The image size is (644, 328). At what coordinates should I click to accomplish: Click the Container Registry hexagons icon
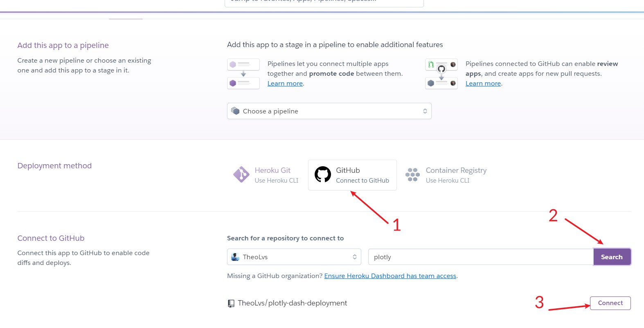coord(412,174)
